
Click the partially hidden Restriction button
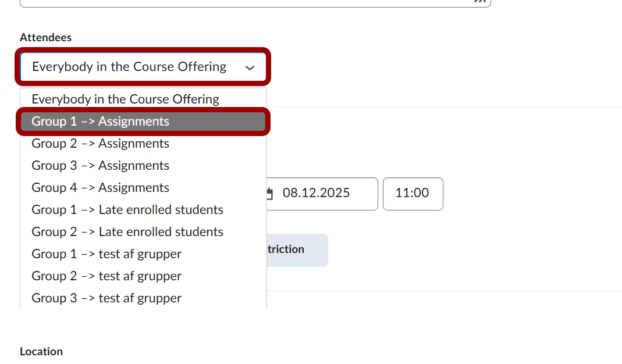(x=297, y=250)
